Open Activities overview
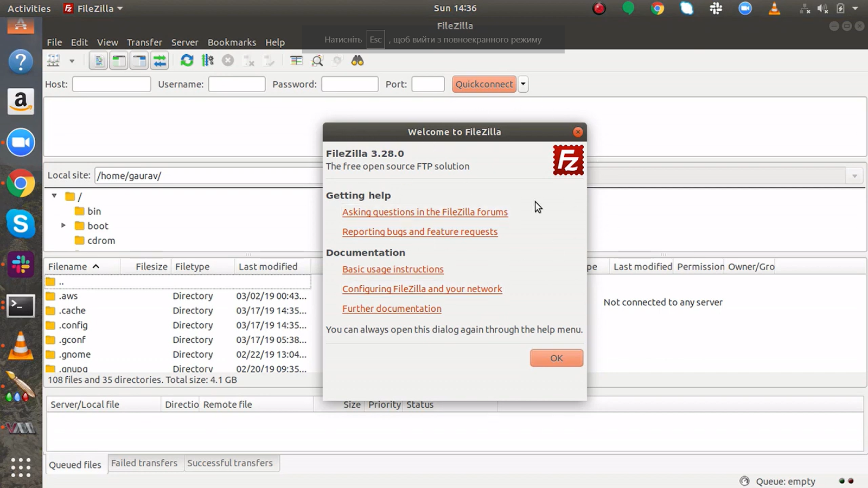The image size is (868, 488). (x=29, y=8)
